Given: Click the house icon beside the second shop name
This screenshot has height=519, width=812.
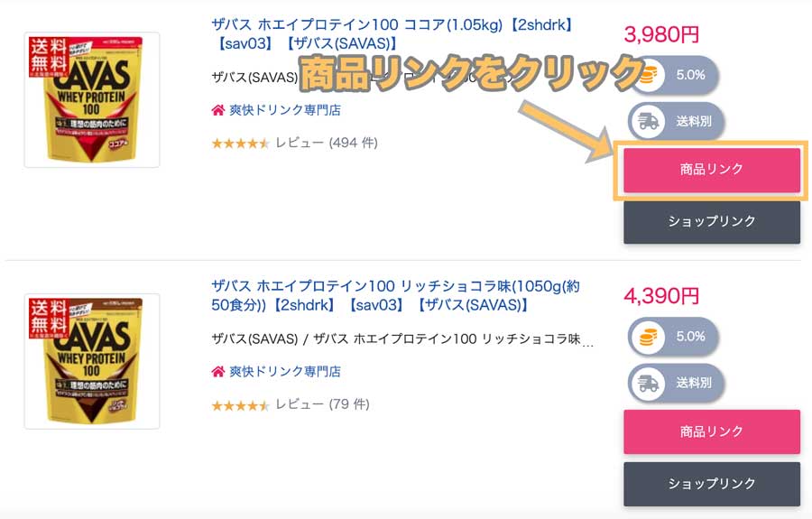Looking at the screenshot, I should point(218,371).
